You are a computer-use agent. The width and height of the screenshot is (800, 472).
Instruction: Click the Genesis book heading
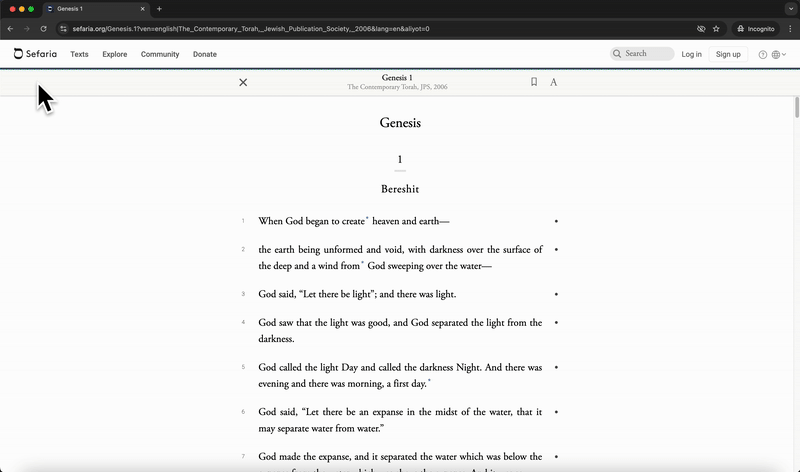click(400, 122)
